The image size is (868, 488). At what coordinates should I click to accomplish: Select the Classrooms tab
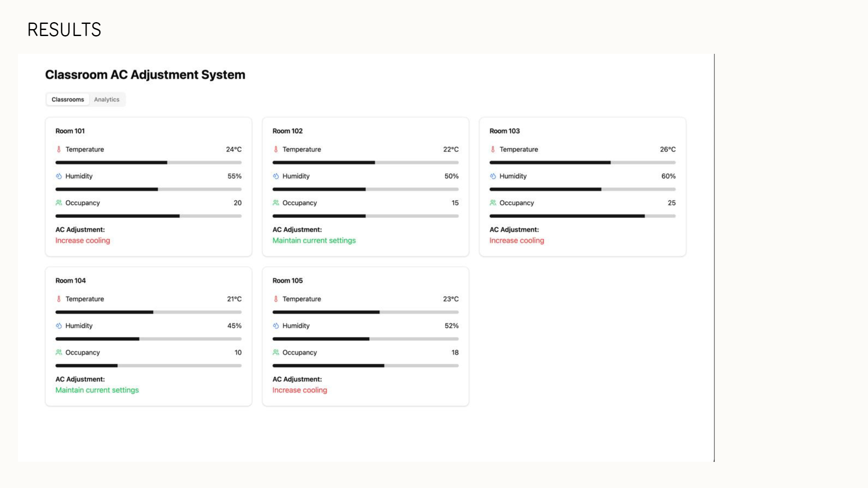(68, 99)
